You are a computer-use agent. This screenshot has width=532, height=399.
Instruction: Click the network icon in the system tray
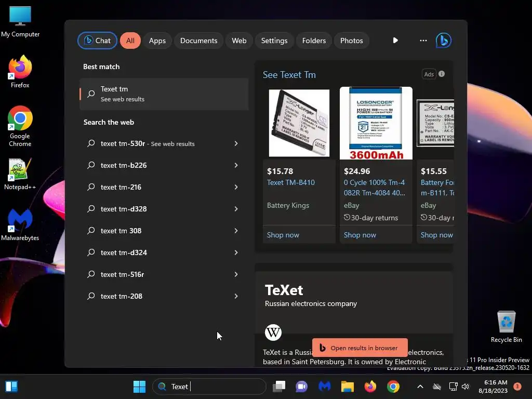pos(453,387)
